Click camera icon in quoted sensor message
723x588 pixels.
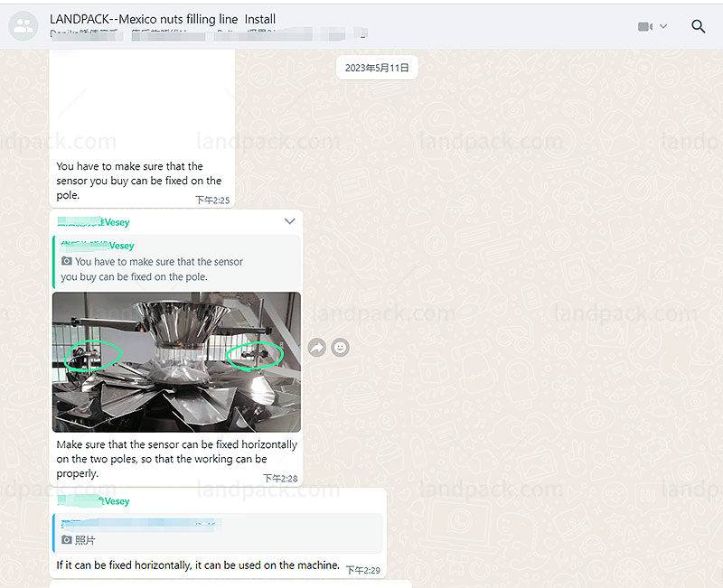click(67, 262)
